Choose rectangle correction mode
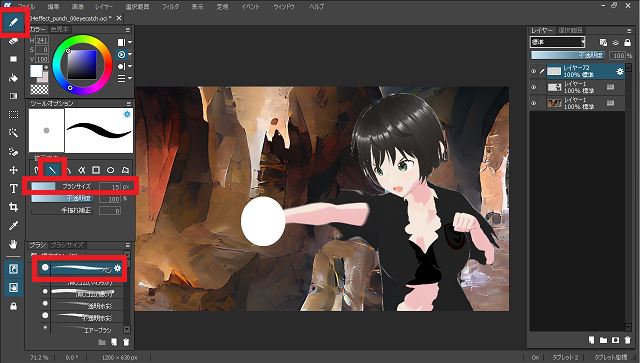Viewport: 640px width, 363px height. [x=96, y=170]
